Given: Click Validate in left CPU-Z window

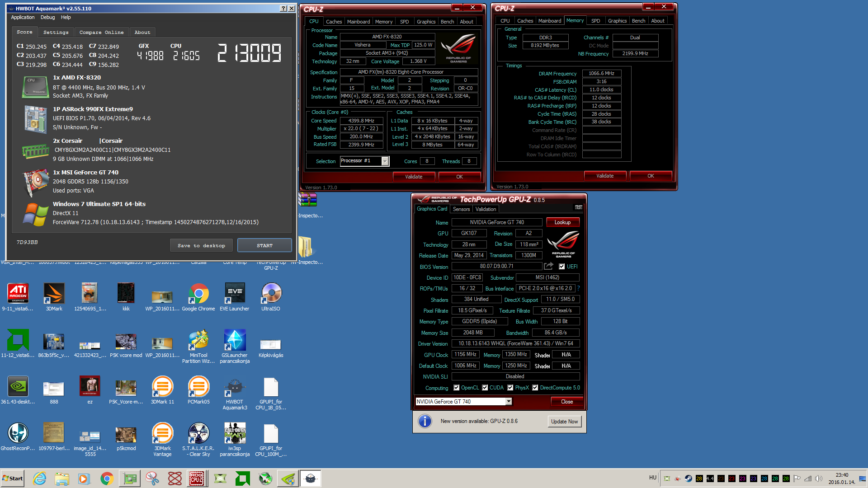Looking at the screenshot, I should tap(414, 177).
